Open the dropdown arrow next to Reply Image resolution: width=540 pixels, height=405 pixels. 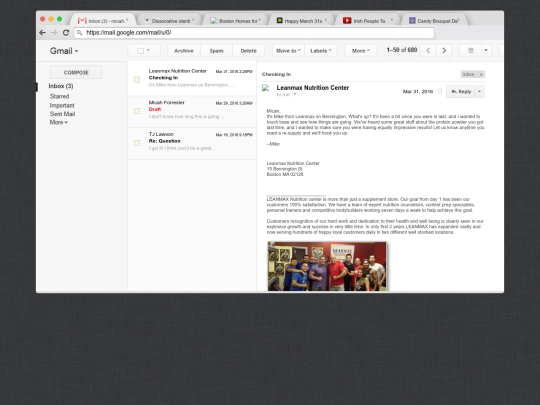479,92
